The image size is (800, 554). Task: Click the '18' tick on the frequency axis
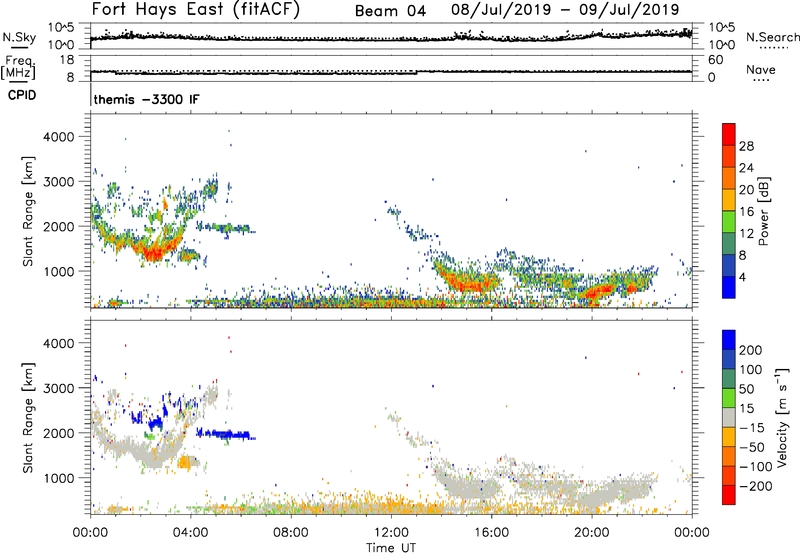67,60
